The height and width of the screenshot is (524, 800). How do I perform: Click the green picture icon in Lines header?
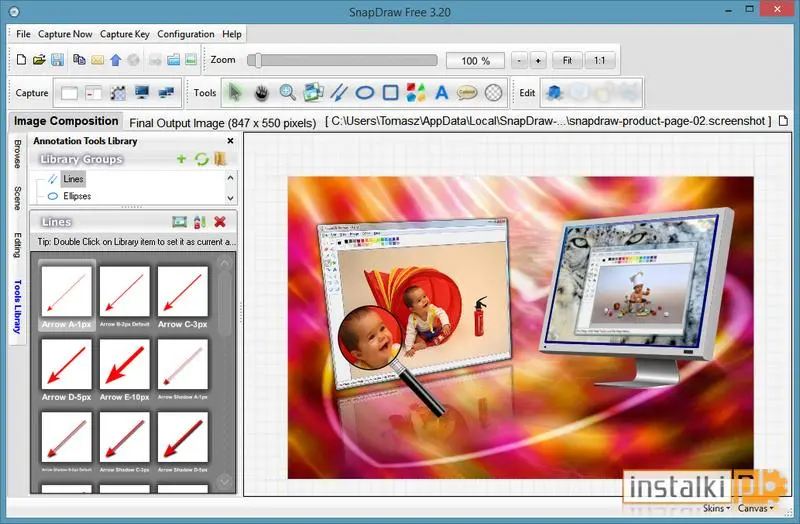[180, 221]
